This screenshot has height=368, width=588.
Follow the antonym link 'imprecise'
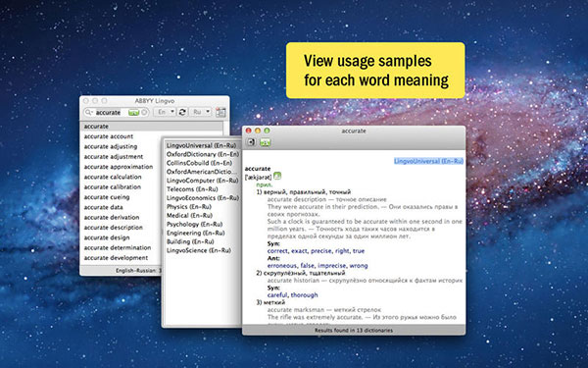click(x=332, y=266)
